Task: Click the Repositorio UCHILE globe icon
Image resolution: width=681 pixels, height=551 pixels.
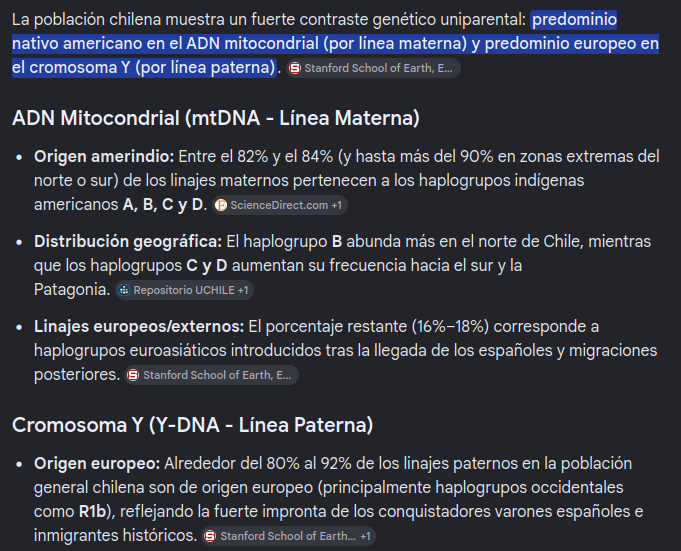Action: pyautogui.click(x=124, y=290)
